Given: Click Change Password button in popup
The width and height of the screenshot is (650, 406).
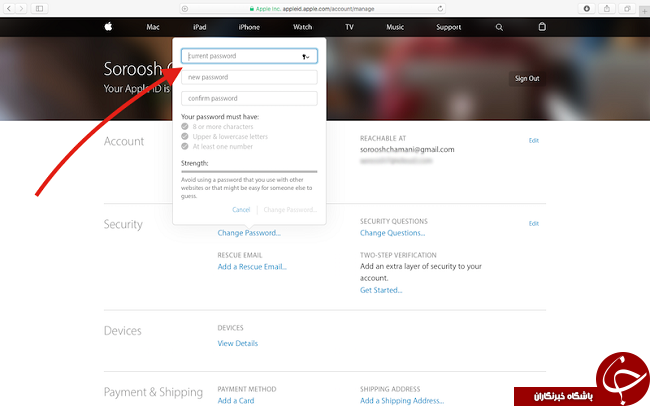Looking at the screenshot, I should tap(290, 210).
